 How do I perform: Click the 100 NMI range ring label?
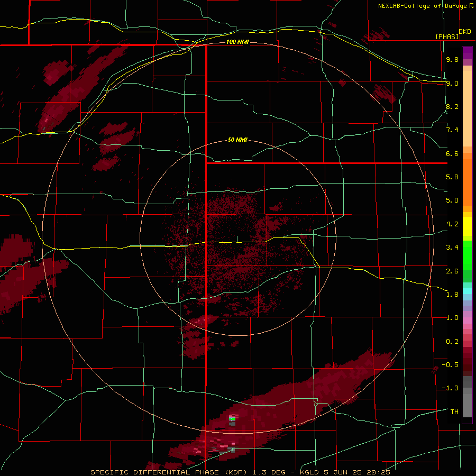237,42
